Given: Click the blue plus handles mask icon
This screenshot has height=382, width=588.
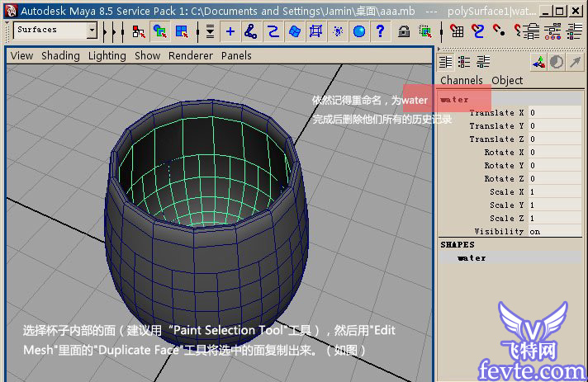Looking at the screenshot, I should pos(230,31).
